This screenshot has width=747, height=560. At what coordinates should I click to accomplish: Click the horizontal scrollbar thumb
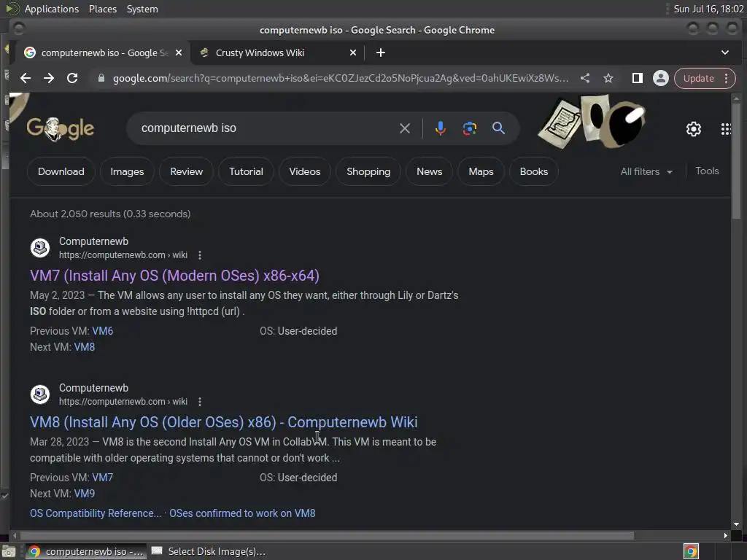(x=327, y=536)
